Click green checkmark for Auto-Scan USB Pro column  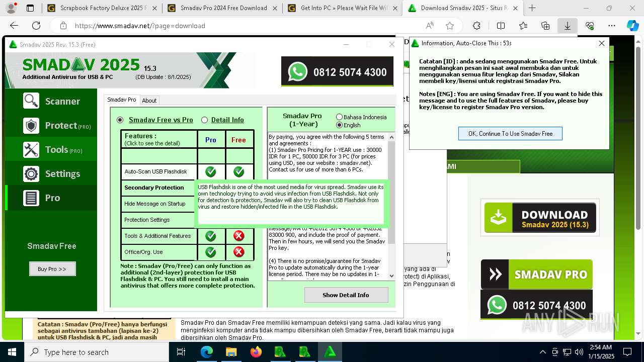click(211, 172)
